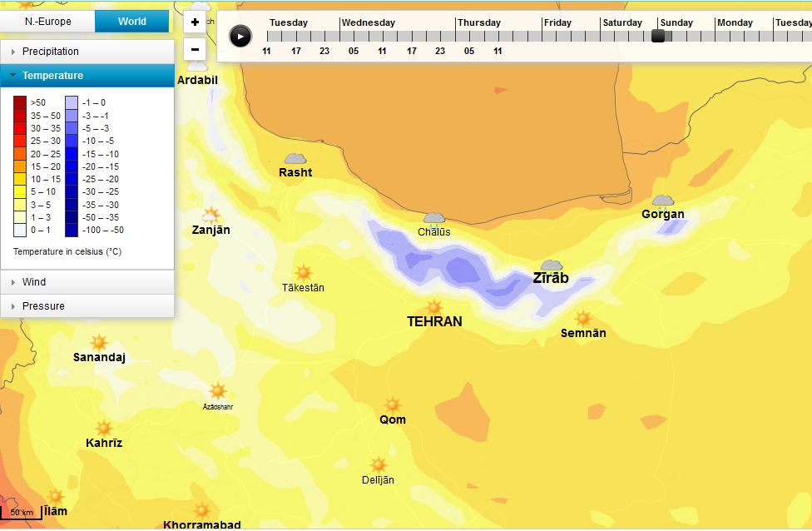
Task: Select the World tab
Action: 132,22
